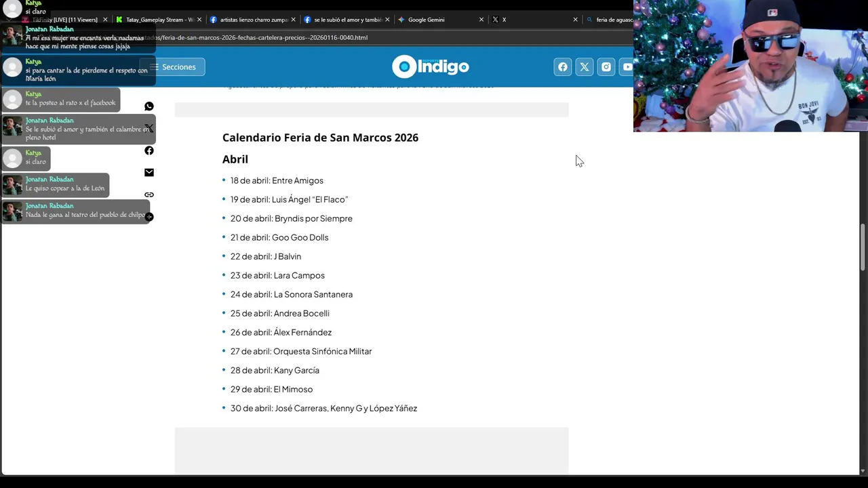The width and height of the screenshot is (868, 488).
Task: Click Katya's 'perderme el respeto' chat message
Action: pos(79,71)
